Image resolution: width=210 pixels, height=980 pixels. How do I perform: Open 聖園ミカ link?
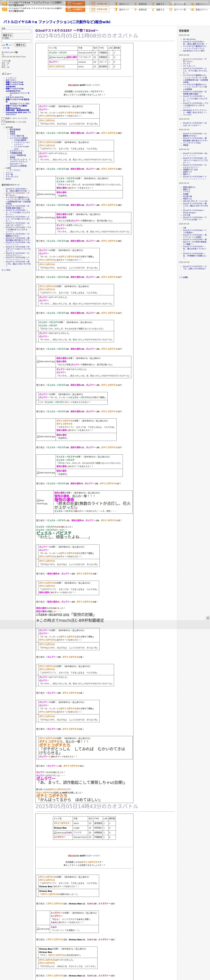tap(187, 189)
